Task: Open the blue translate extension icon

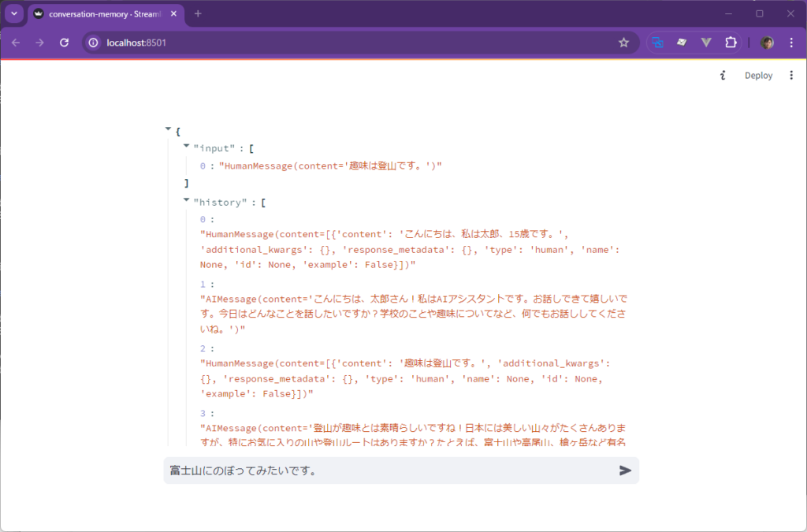Action: 657,43
